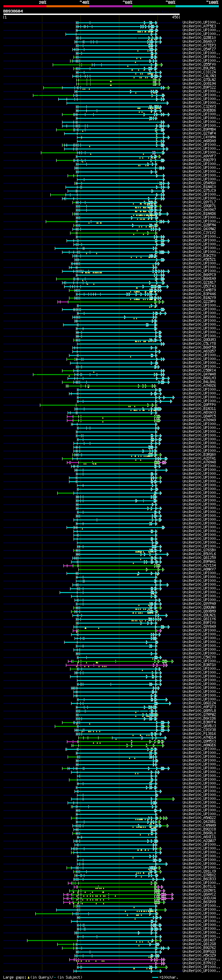Image resolution: width=222 pixels, height=980 pixels.
Task: Select hit label UniRef100_A8XEI1
Action: point(199,836)
